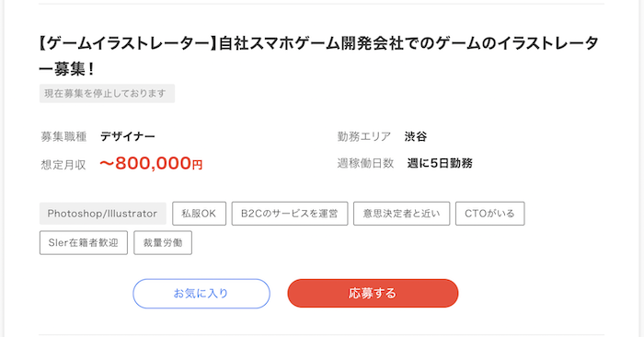Image resolution: width=644 pixels, height=337 pixels.
Task: Click the CTOがいる tag
Action: pyautogui.click(x=489, y=214)
